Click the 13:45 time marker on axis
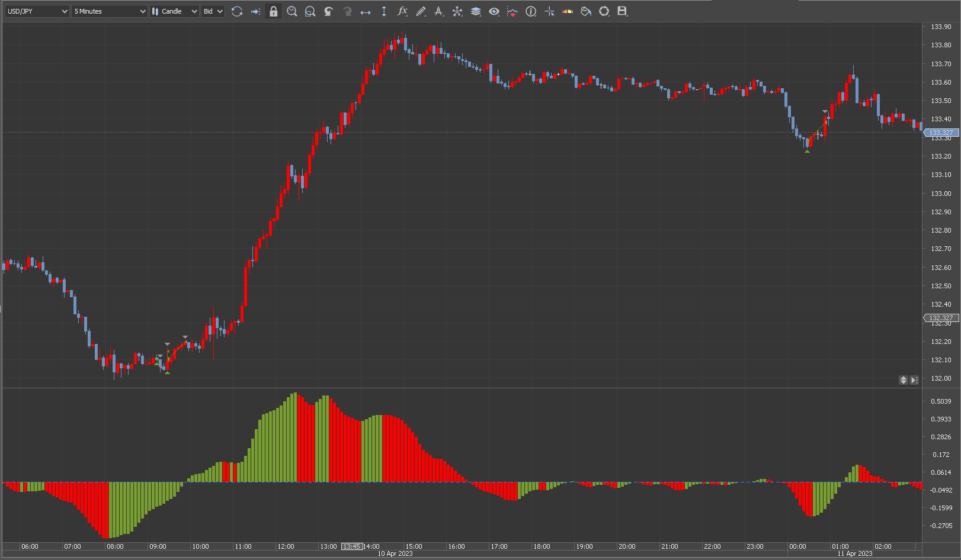The image size is (961, 560). click(352, 546)
